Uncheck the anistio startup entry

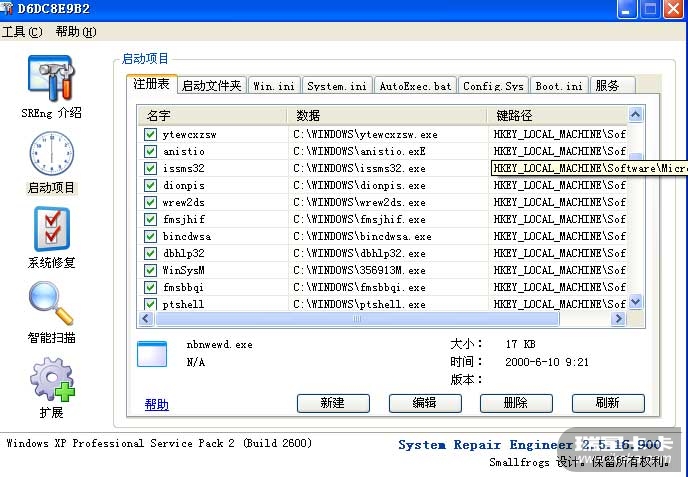click(x=150, y=151)
